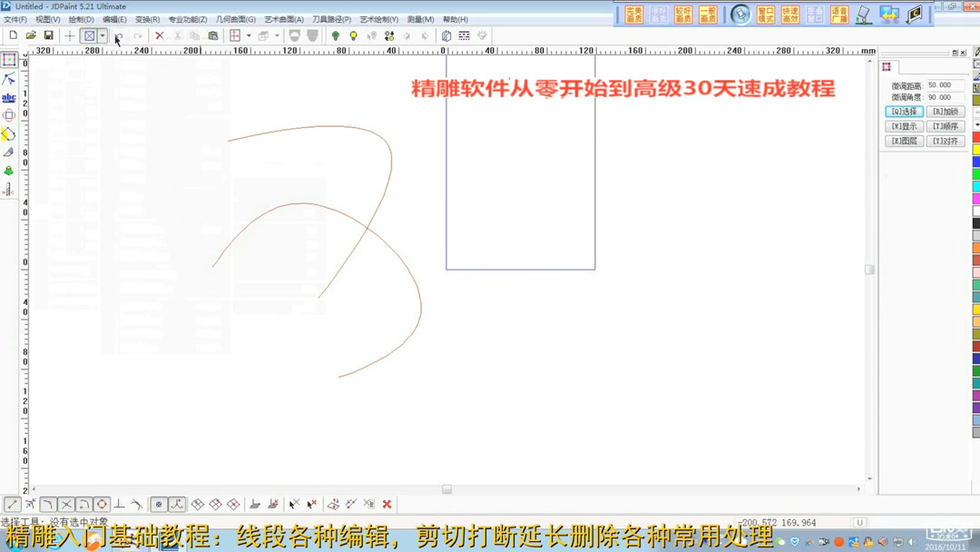The height and width of the screenshot is (552, 980).
Task: Click the undo arrow icon
Action: pyautogui.click(x=117, y=35)
